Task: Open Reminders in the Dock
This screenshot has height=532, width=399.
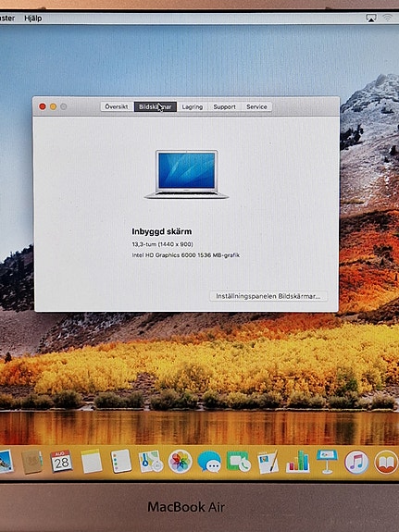Action: click(x=121, y=461)
